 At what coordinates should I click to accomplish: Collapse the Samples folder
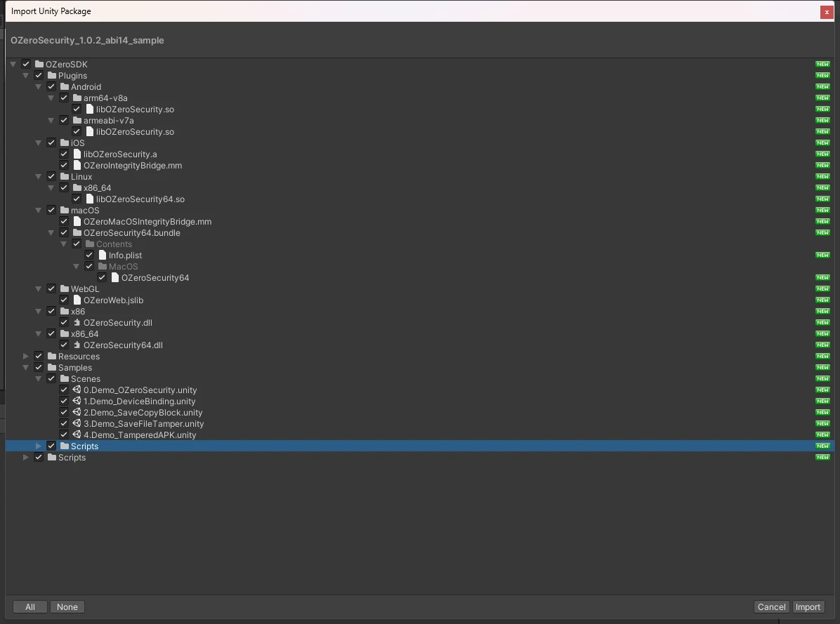click(26, 368)
